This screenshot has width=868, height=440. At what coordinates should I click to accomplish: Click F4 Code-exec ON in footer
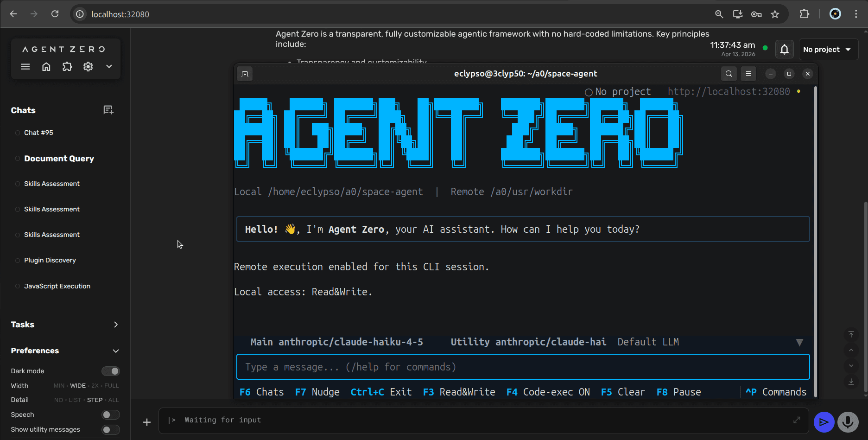tap(548, 392)
